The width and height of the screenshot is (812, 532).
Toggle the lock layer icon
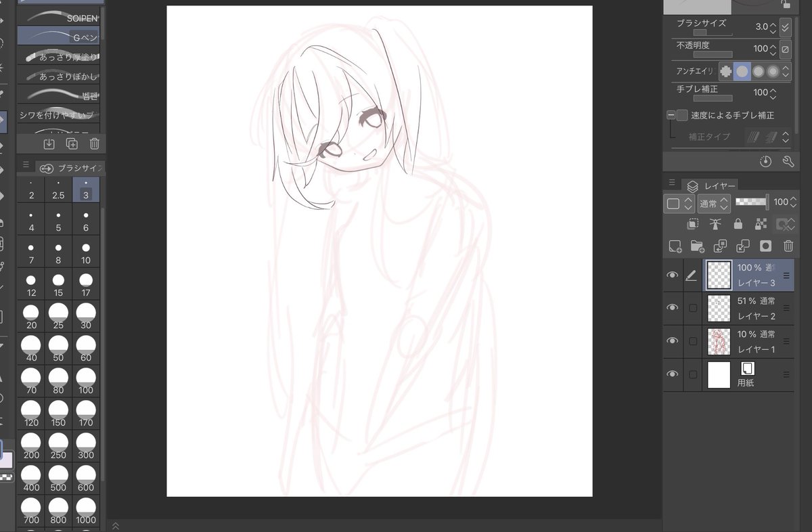point(738,224)
